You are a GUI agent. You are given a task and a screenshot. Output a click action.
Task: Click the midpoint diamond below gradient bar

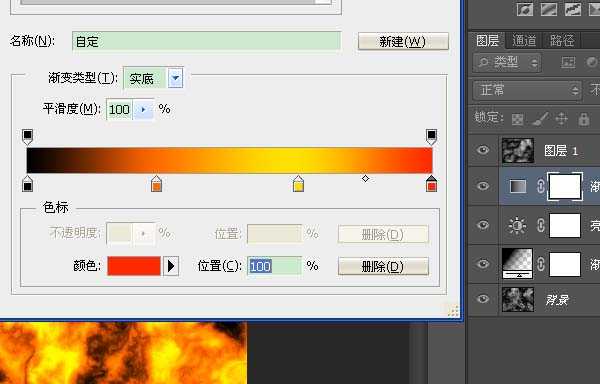(x=365, y=179)
